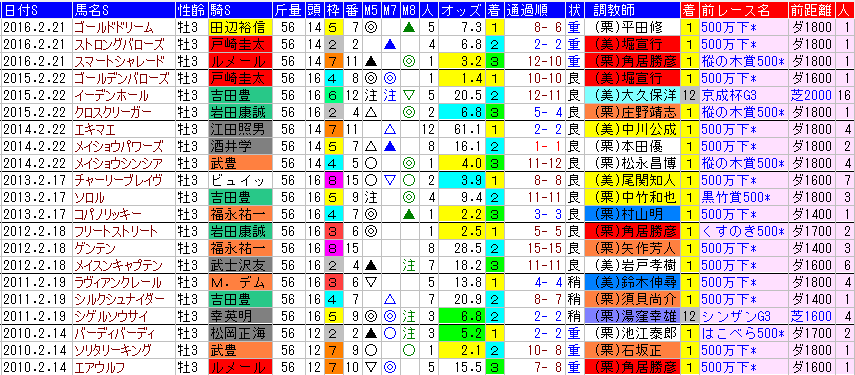Select horse name メイショウシンシア
This screenshot has width=855, height=375.
coord(118,164)
